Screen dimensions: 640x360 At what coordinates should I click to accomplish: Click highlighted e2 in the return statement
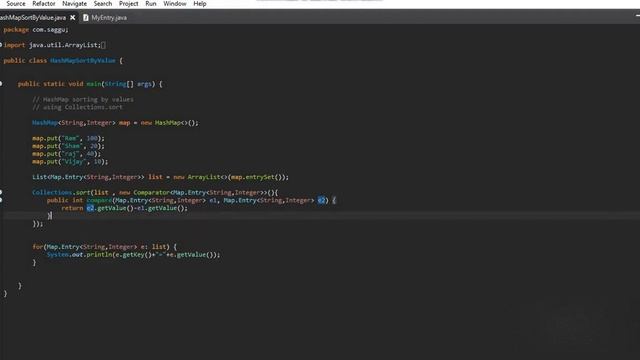coord(90,208)
